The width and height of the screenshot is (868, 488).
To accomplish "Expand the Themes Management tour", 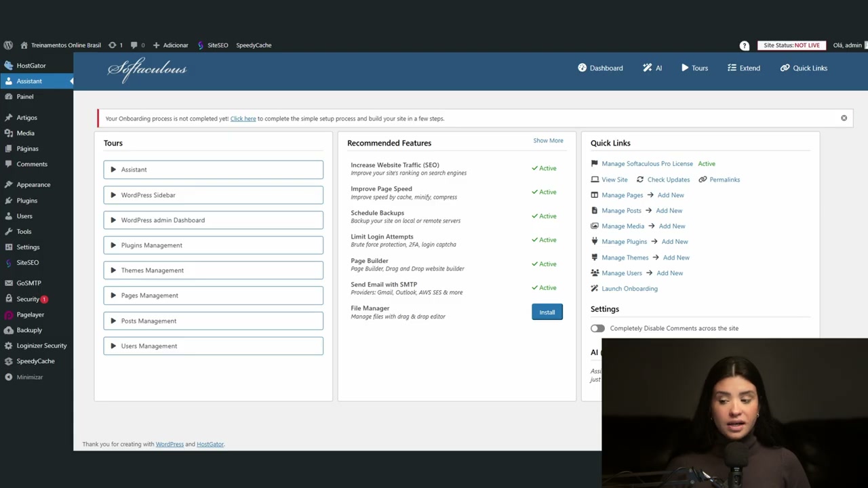I will tap(214, 270).
